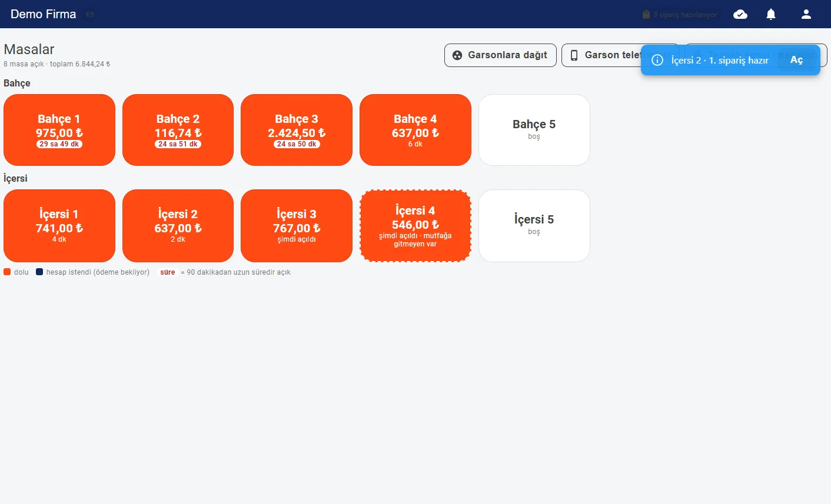Open the notifications bell

(x=771, y=14)
